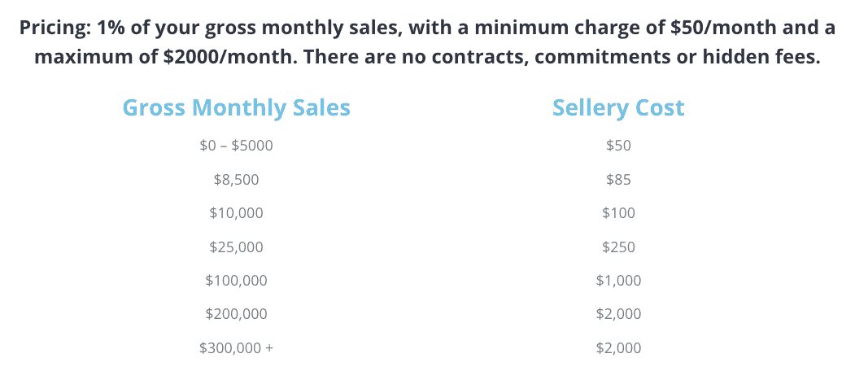Click the $200,000 gross sales value
The image size is (868, 371).
236,314
